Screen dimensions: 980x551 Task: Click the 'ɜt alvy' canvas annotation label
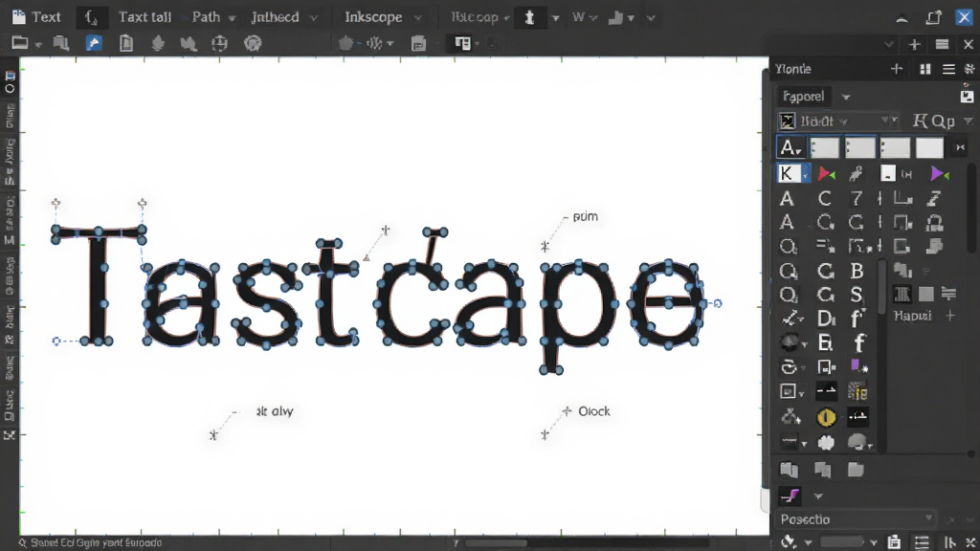[275, 411]
